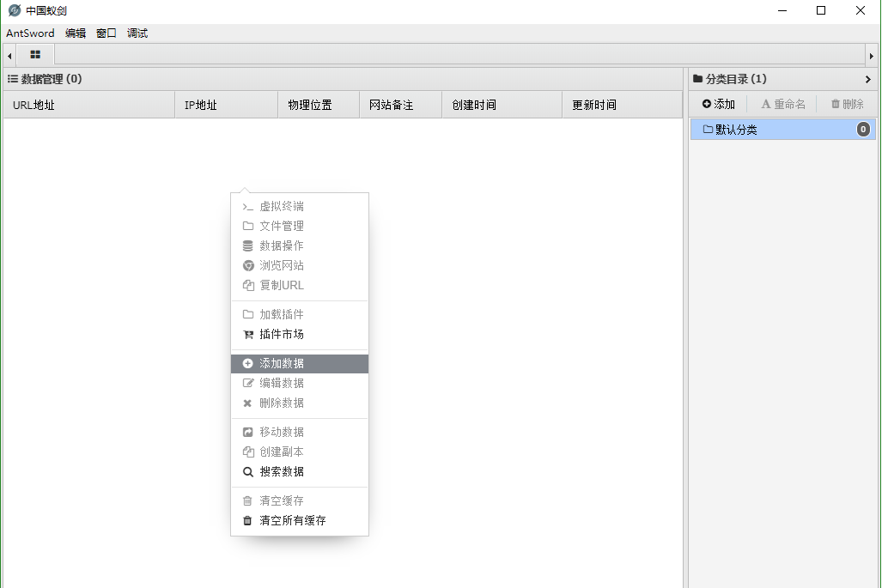Click the 物理位置 column header
The width and height of the screenshot is (882, 588).
(319, 105)
